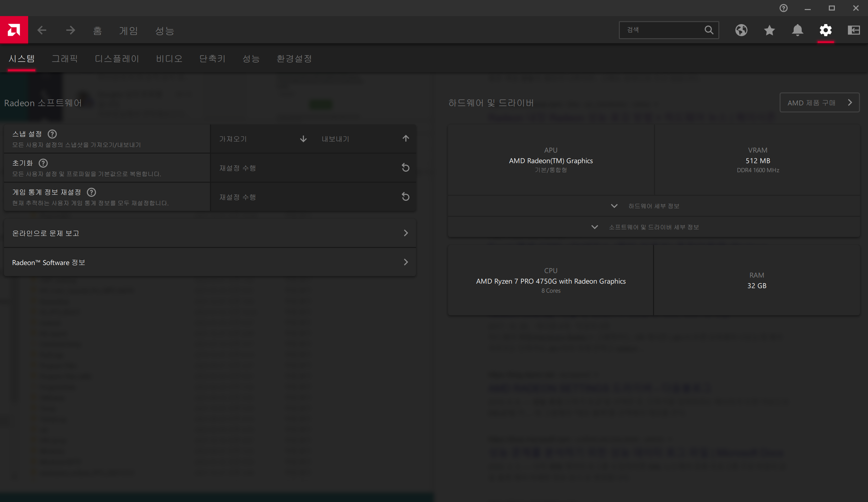Expand 소프트웨어 및 드라이버 세부 정보 section
Viewport: 868px width, 502px height.
pyautogui.click(x=653, y=227)
